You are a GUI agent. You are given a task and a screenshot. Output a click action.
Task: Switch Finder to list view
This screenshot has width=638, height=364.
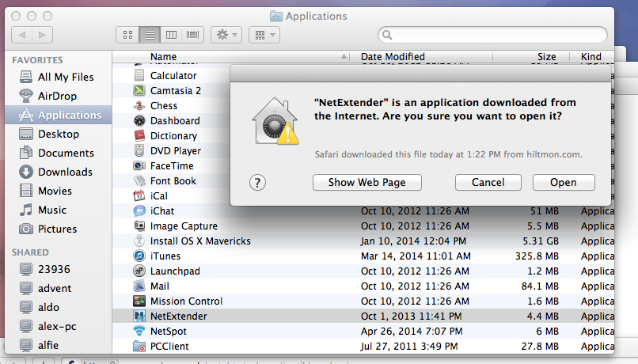[150, 35]
